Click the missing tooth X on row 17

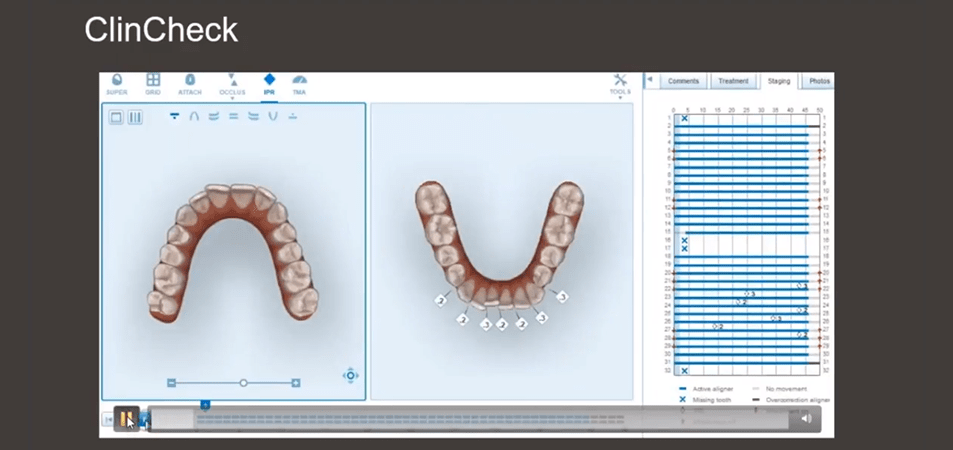click(684, 248)
